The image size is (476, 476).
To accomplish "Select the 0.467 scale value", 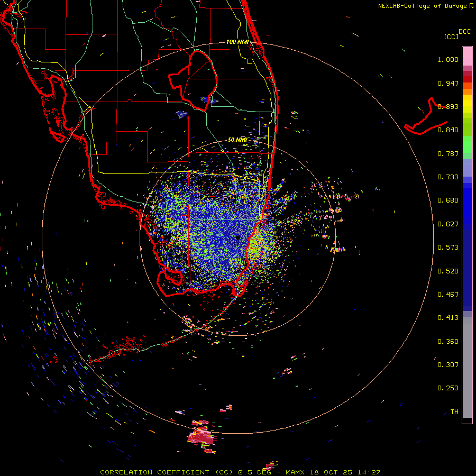I will (448, 295).
